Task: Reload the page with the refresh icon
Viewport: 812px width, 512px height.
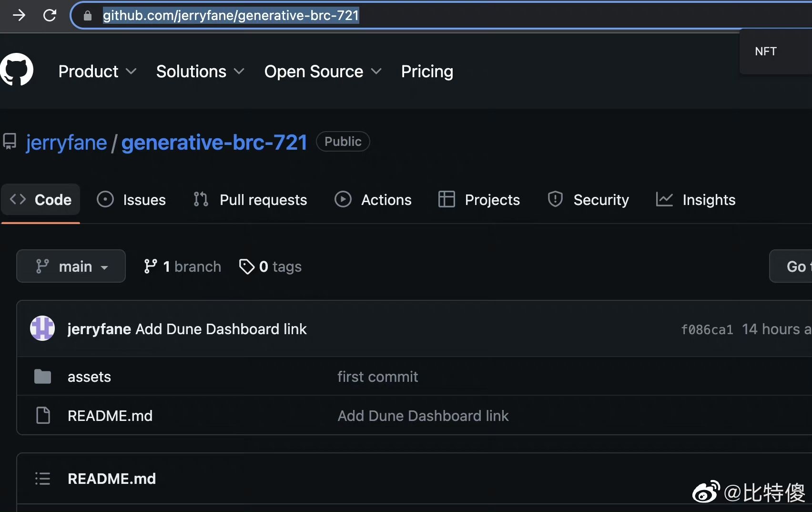Action: click(50, 15)
